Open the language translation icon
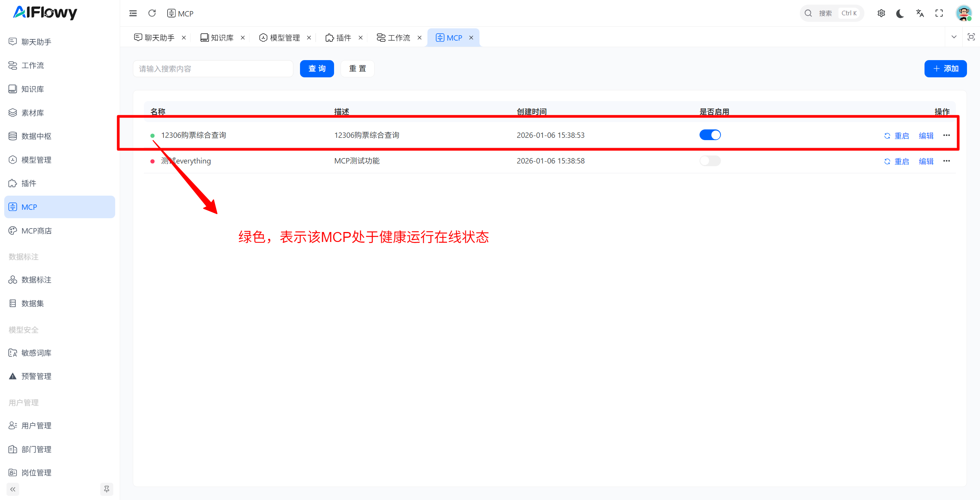980x500 pixels. [x=920, y=13]
